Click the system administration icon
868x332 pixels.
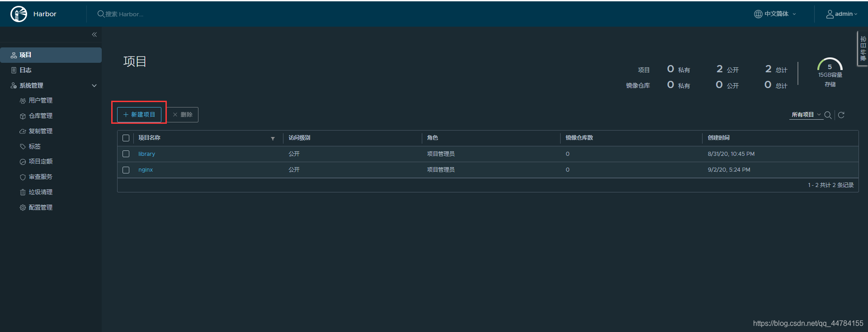14,85
